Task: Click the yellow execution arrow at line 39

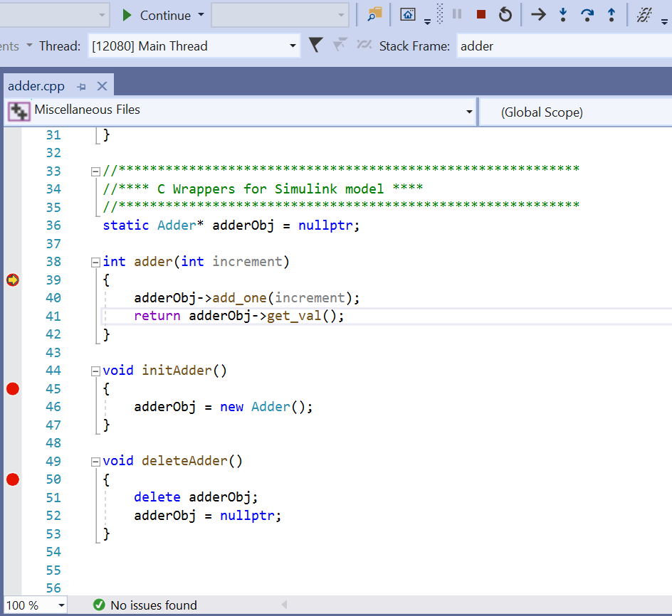Action: point(12,280)
